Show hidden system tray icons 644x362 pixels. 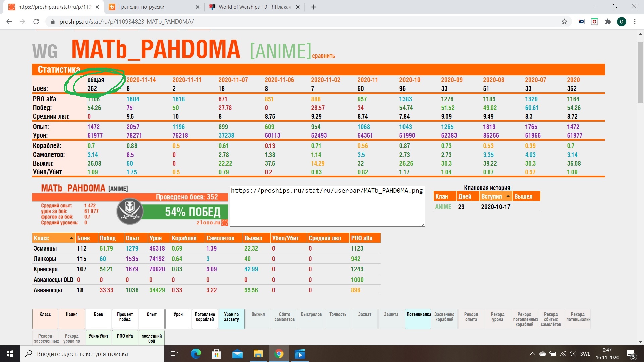point(532,354)
